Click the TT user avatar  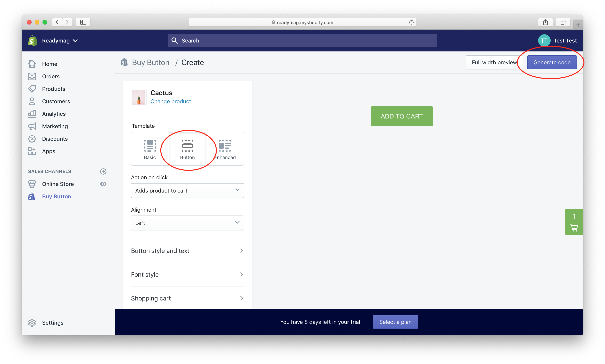click(544, 41)
